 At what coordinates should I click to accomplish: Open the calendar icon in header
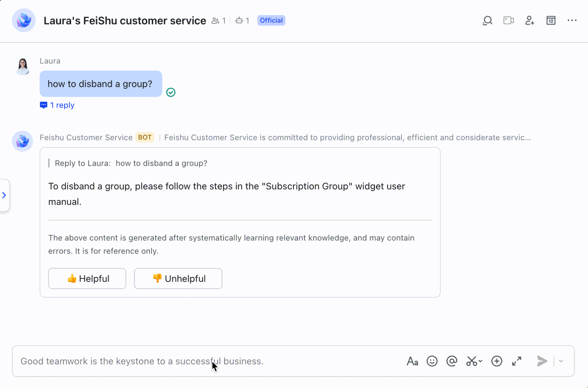551,21
